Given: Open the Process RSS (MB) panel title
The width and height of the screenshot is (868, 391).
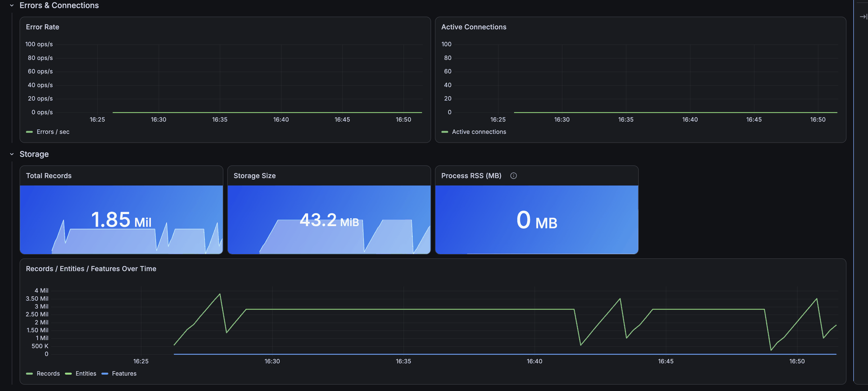Looking at the screenshot, I should [x=471, y=175].
